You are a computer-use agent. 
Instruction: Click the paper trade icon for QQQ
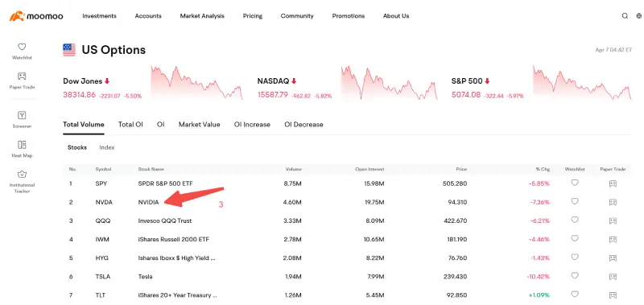tap(613, 221)
